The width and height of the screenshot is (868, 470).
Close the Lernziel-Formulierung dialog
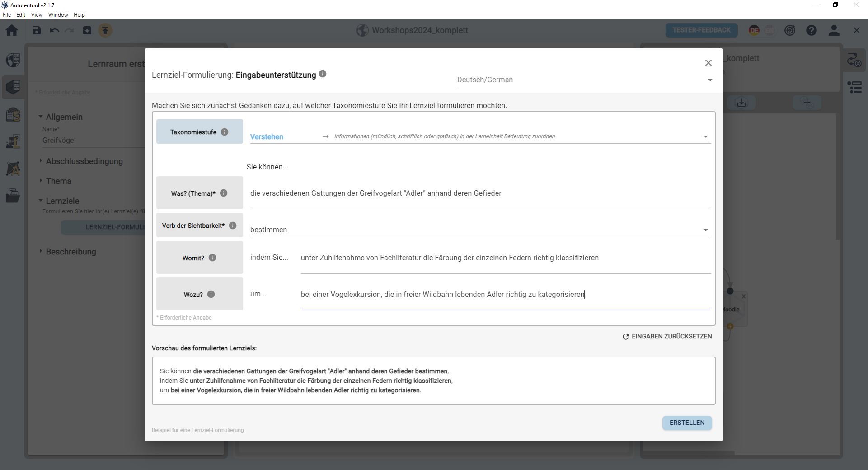708,63
